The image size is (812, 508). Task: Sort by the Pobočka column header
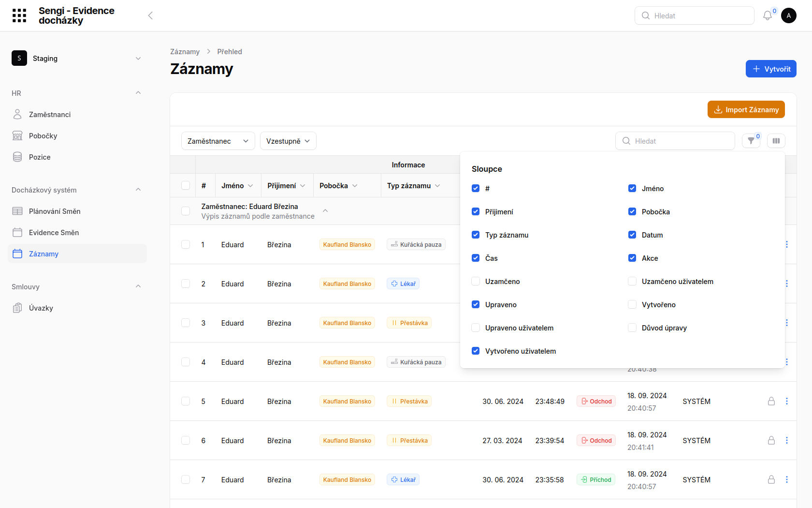tap(338, 185)
